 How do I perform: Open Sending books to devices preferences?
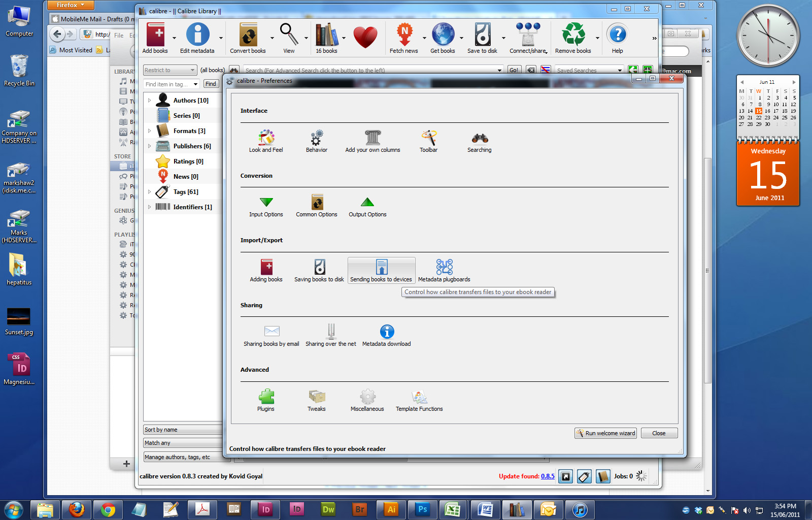pos(381,270)
